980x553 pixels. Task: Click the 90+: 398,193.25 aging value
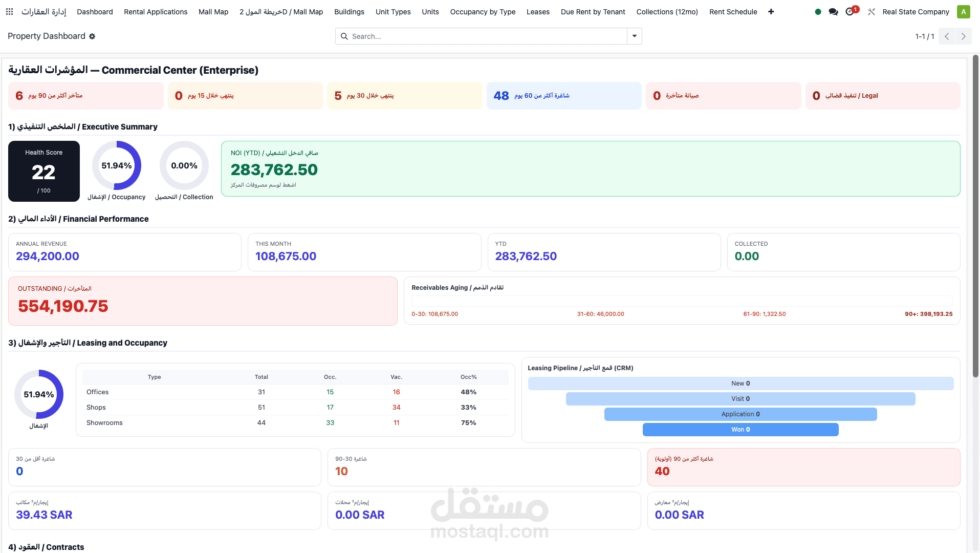click(928, 314)
